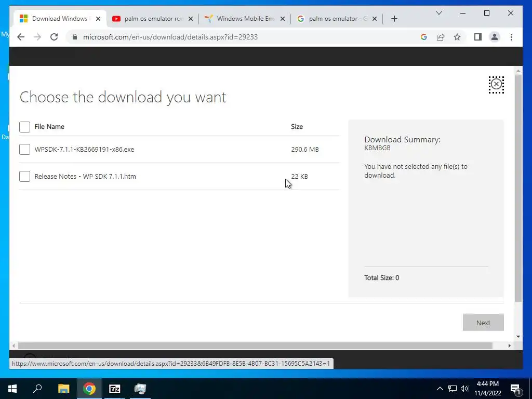Viewport: 532px width, 399px height.
Task: Close the YouTube palm os tab
Action: click(x=191, y=19)
